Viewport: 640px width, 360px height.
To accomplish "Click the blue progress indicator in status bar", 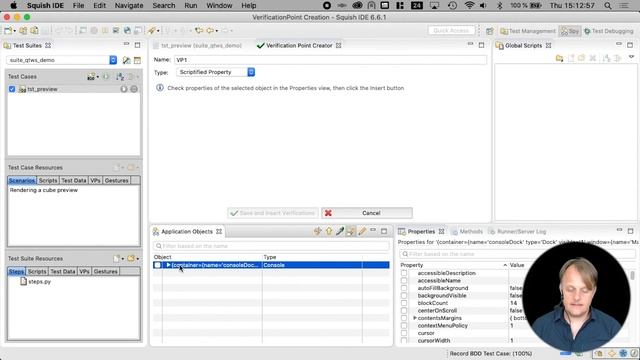I will tap(566, 353).
